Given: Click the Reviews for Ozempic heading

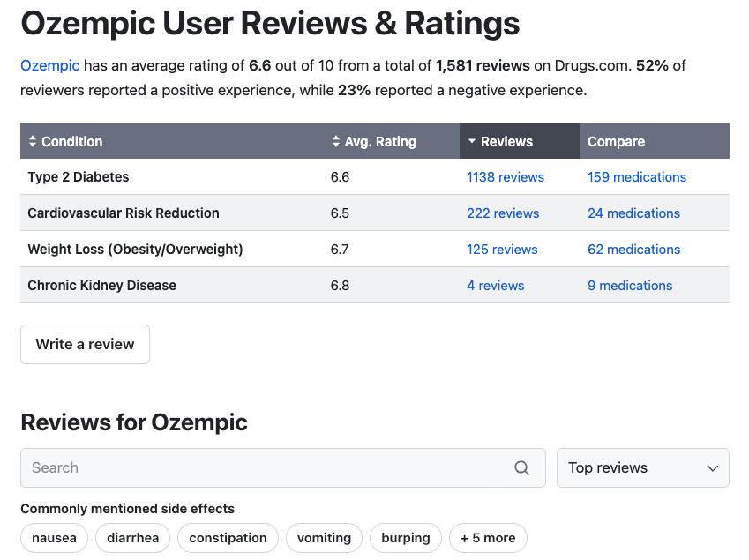Looking at the screenshot, I should pos(134,422).
